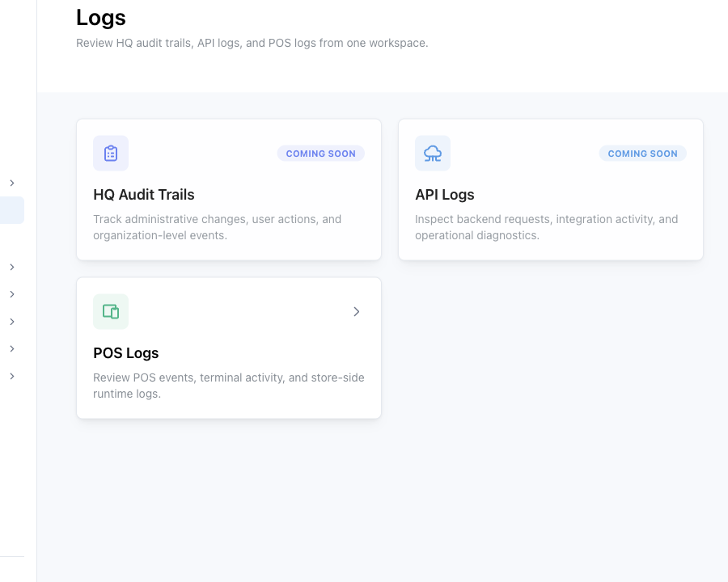
Task: Click Coming Soon badge on API Logs card
Action: tap(642, 154)
